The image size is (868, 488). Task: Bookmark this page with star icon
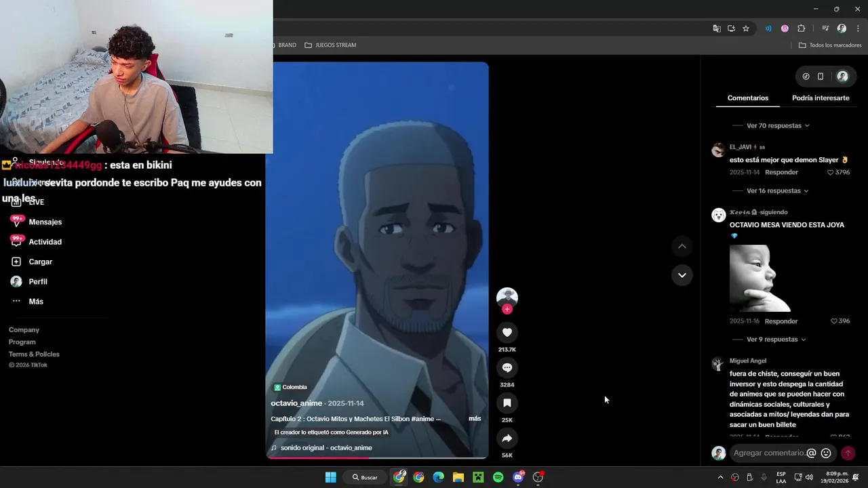(x=746, y=28)
